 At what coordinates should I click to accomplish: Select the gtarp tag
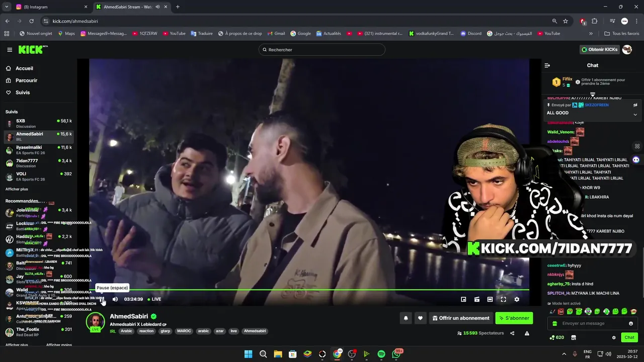165,331
